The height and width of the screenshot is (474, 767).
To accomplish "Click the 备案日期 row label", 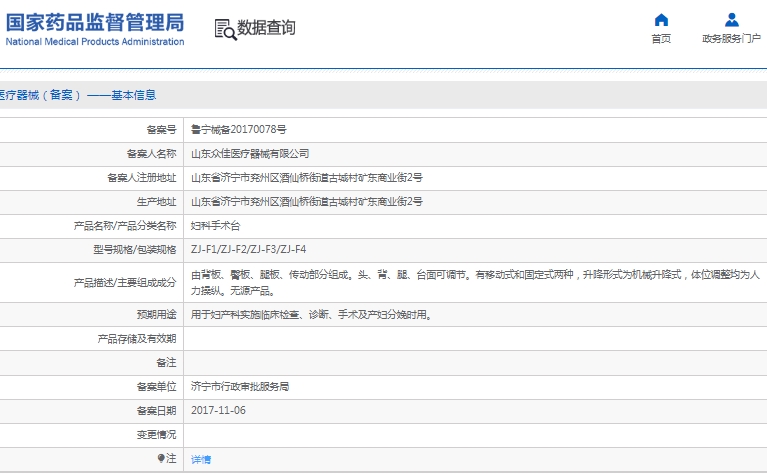I will (157, 410).
